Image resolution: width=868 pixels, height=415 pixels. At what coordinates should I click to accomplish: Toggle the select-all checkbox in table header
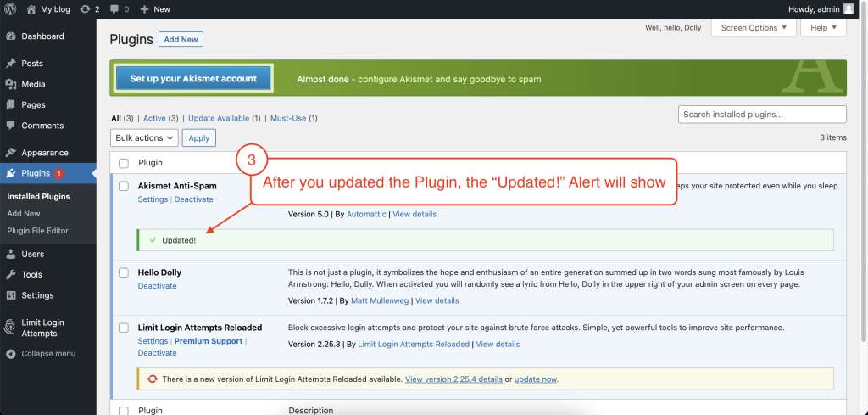pyautogui.click(x=124, y=163)
